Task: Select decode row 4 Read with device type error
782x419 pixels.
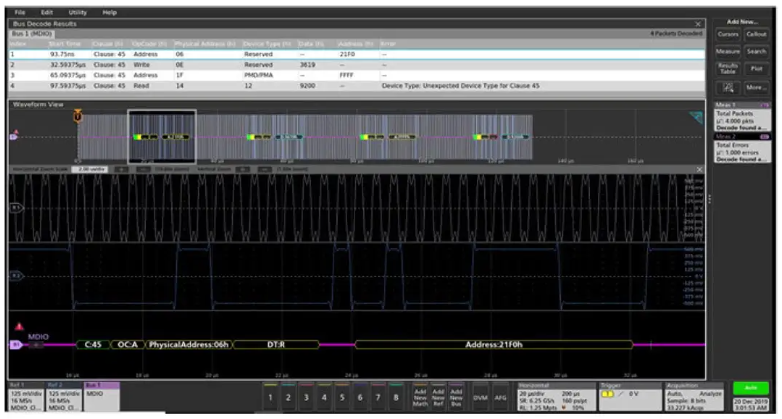Action: 357,86
